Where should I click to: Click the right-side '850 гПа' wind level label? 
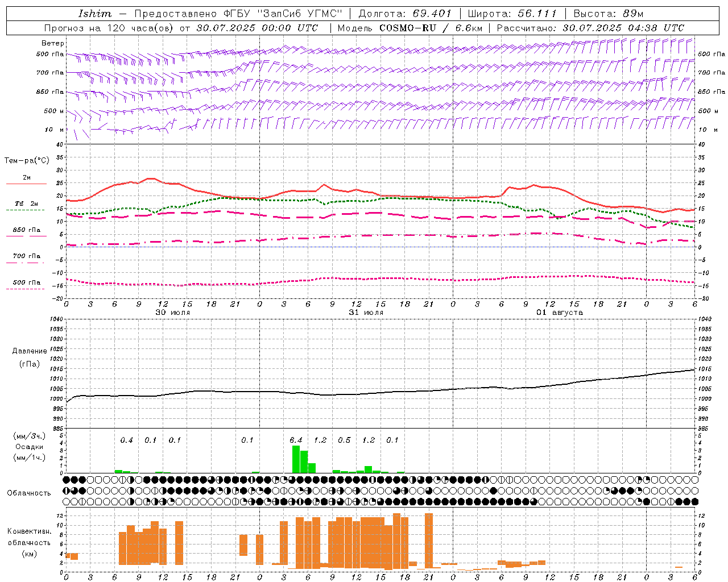click(712, 92)
